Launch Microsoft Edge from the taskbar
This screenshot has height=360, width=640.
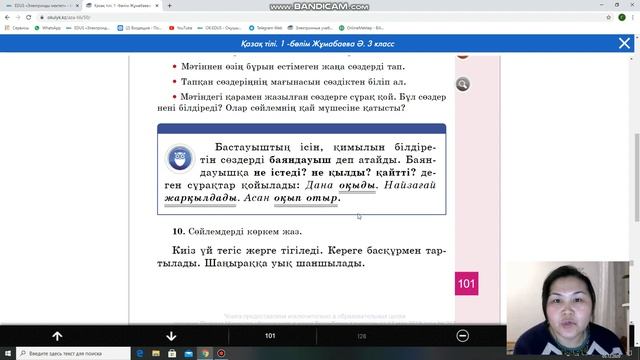pyautogui.click(x=140, y=353)
